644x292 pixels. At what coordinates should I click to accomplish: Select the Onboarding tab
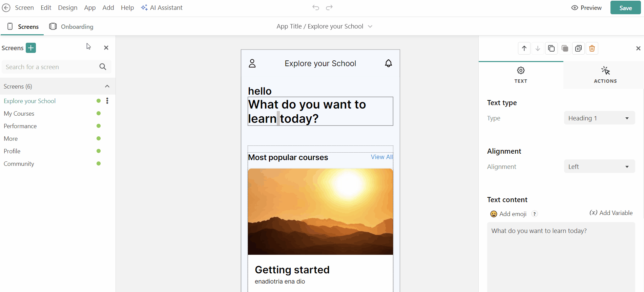coord(71,26)
